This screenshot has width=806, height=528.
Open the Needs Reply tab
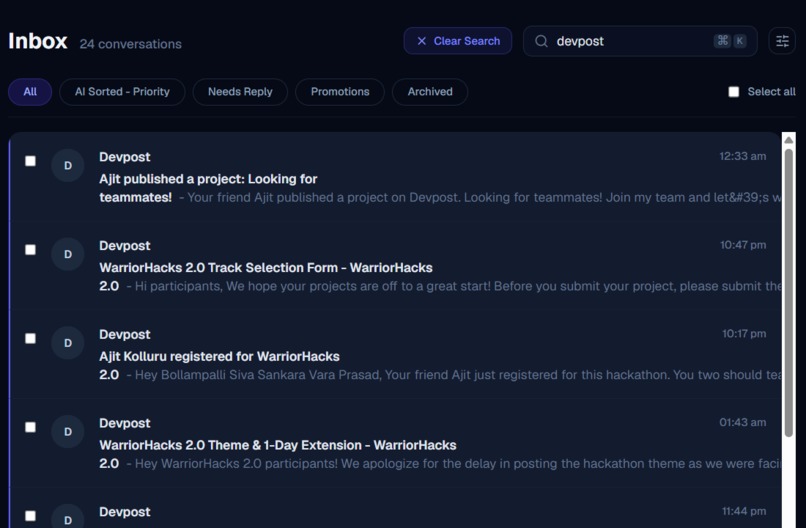pos(240,92)
